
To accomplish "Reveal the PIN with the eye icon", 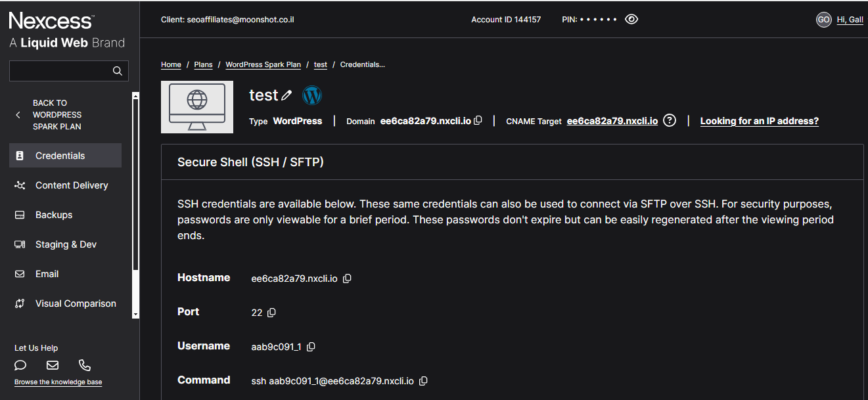I will [x=631, y=19].
